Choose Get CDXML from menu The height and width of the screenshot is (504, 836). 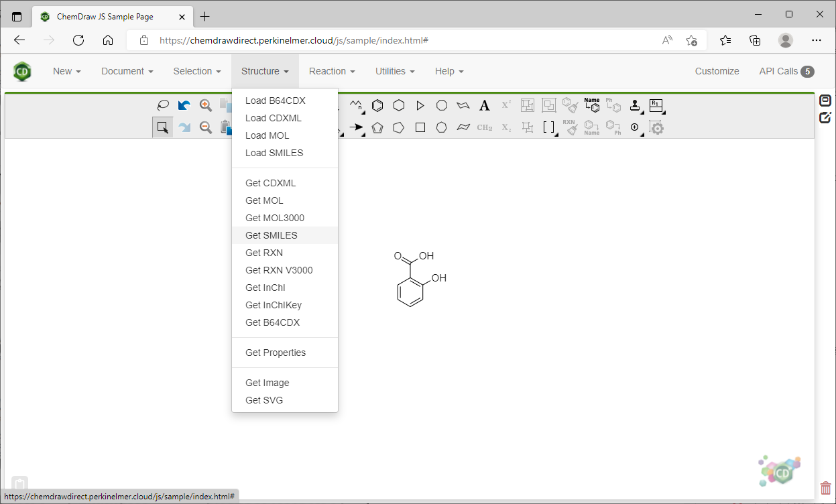(285, 183)
